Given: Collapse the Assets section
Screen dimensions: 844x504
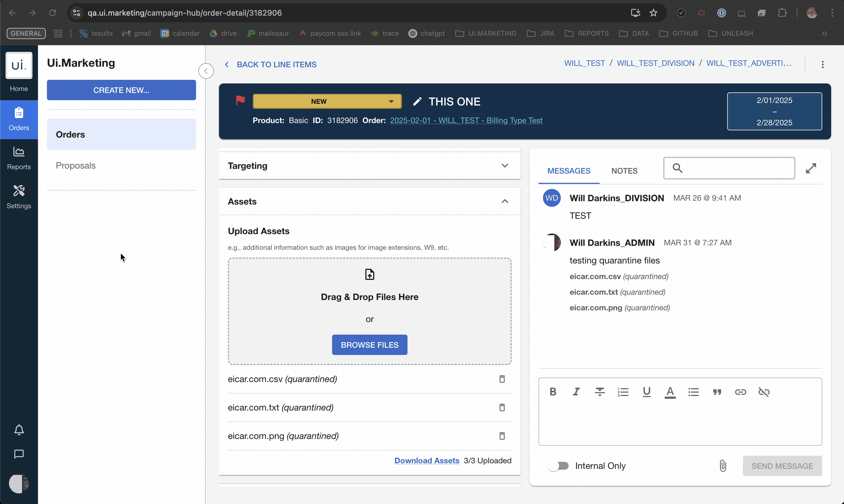Looking at the screenshot, I should (505, 201).
